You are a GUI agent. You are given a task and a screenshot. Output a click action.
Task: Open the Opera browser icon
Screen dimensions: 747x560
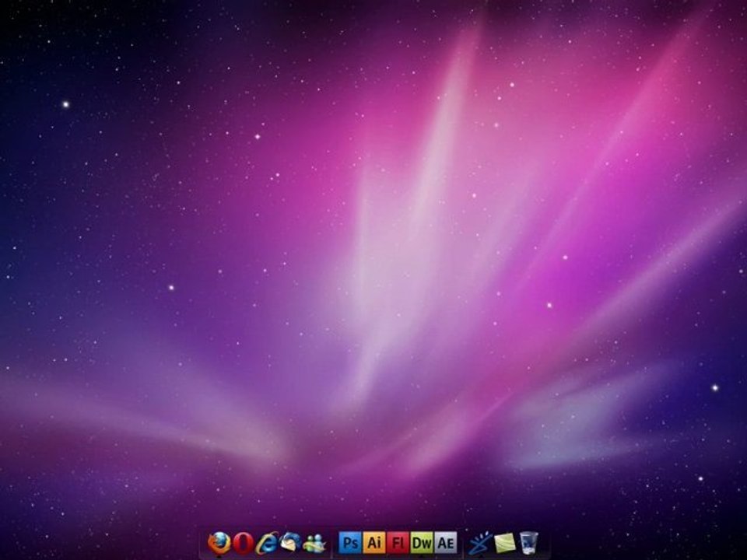click(243, 543)
